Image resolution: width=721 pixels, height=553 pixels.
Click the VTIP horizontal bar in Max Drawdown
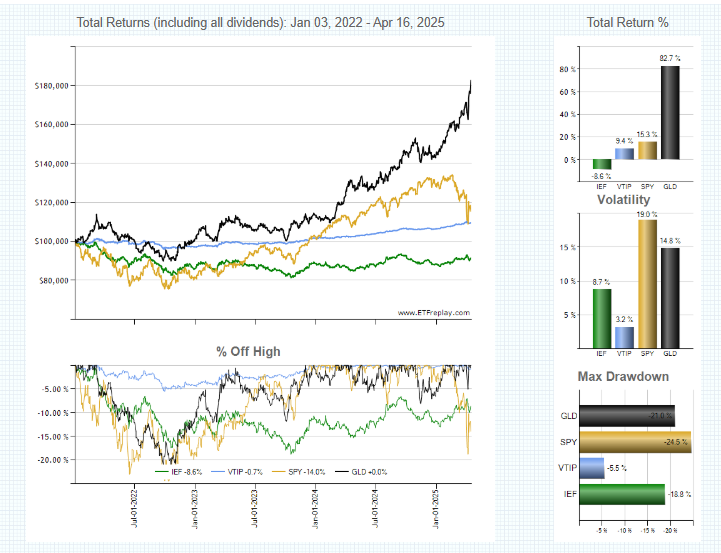pos(592,467)
